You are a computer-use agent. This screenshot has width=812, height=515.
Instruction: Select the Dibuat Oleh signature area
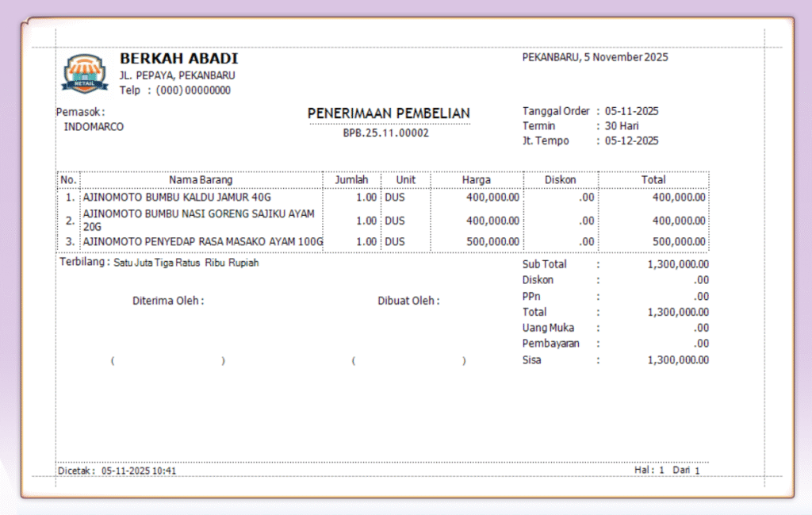(408, 301)
